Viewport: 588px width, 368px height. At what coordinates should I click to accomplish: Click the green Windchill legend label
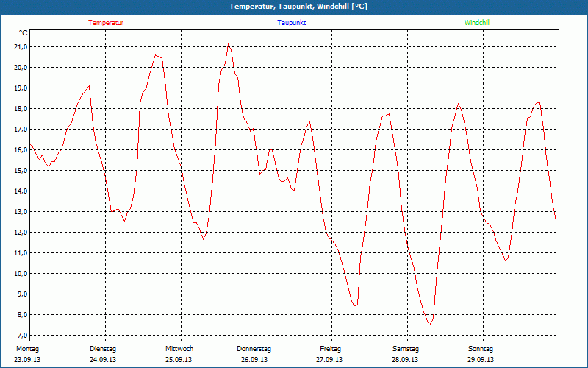click(x=477, y=23)
